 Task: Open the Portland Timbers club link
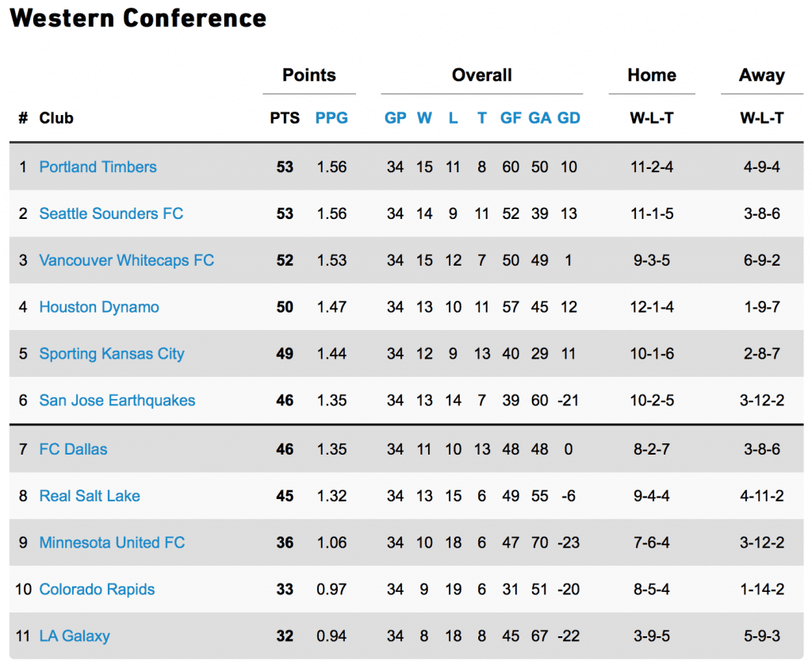coord(98,167)
